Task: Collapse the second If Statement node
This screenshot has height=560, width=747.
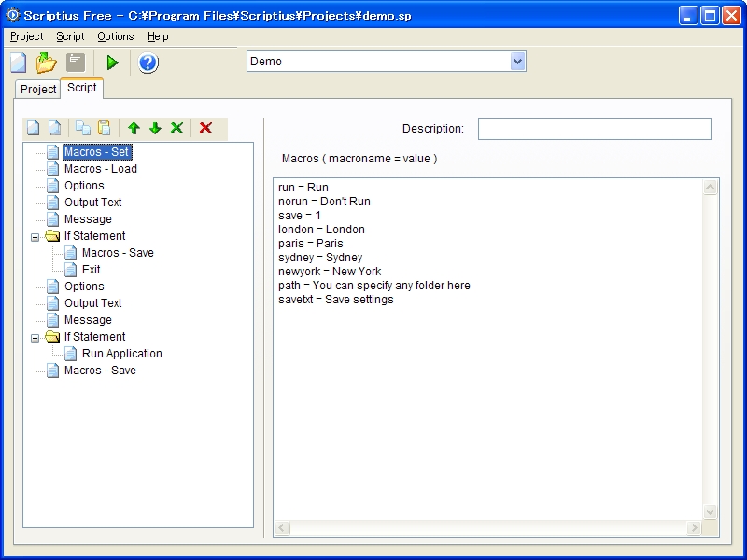Action: point(35,338)
